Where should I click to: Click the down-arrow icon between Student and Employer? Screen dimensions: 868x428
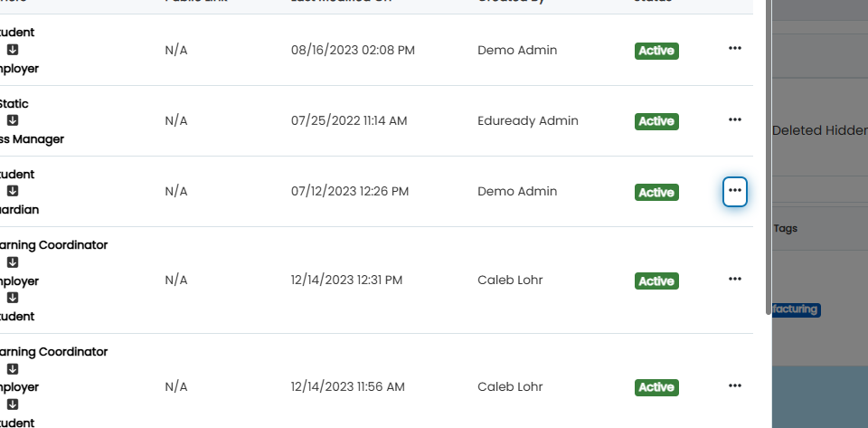pyautogui.click(x=12, y=50)
